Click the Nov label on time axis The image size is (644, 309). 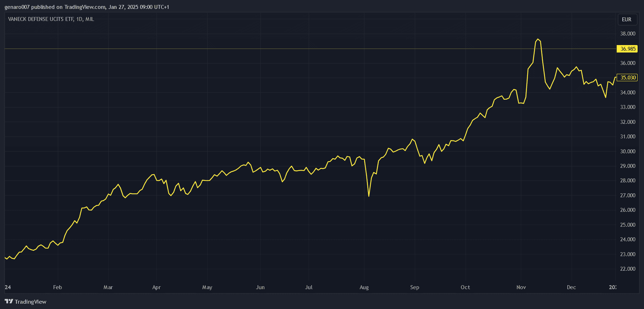(x=521, y=287)
